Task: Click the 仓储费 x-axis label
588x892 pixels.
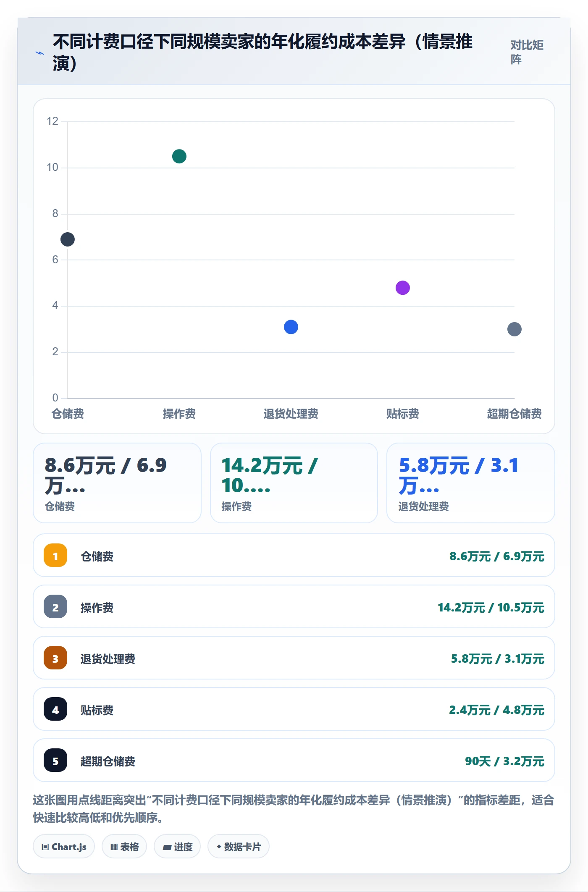Action: tap(68, 414)
